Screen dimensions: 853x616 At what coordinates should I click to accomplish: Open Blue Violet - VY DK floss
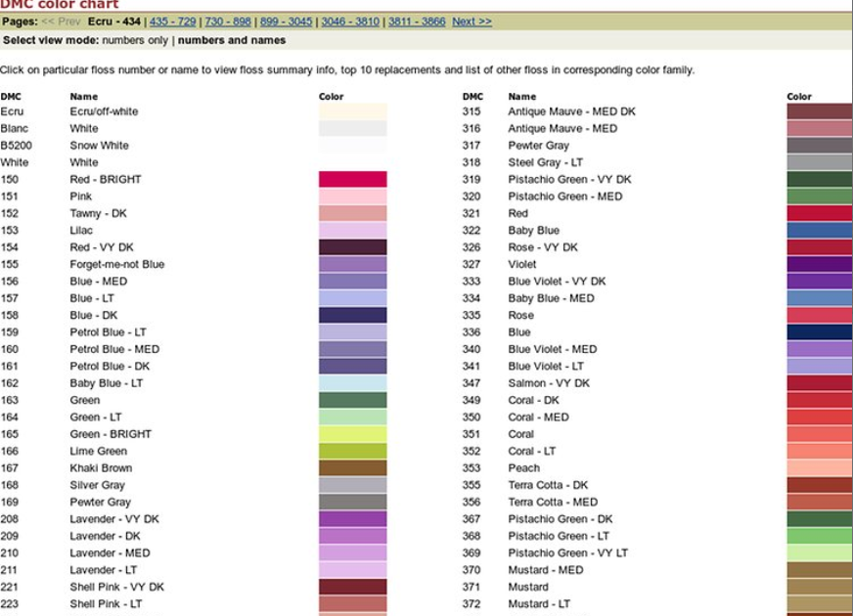[557, 282]
